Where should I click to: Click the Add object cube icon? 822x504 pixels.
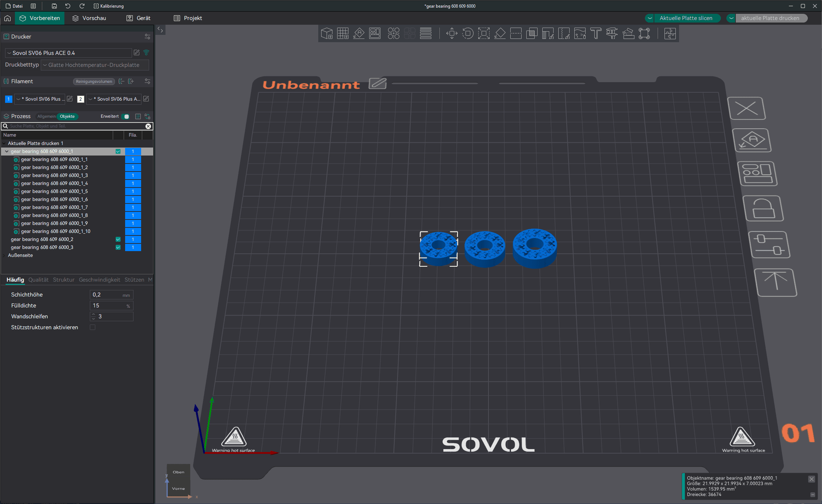tap(327, 33)
